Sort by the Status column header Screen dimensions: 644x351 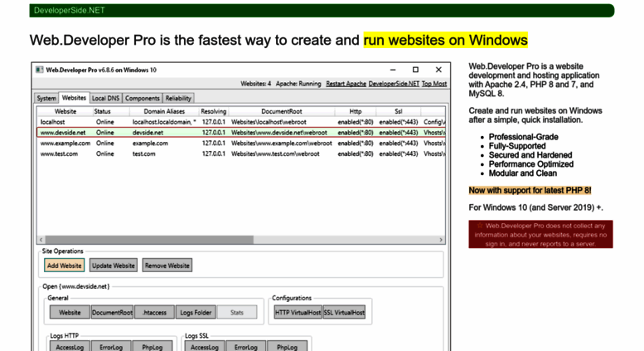(x=102, y=111)
